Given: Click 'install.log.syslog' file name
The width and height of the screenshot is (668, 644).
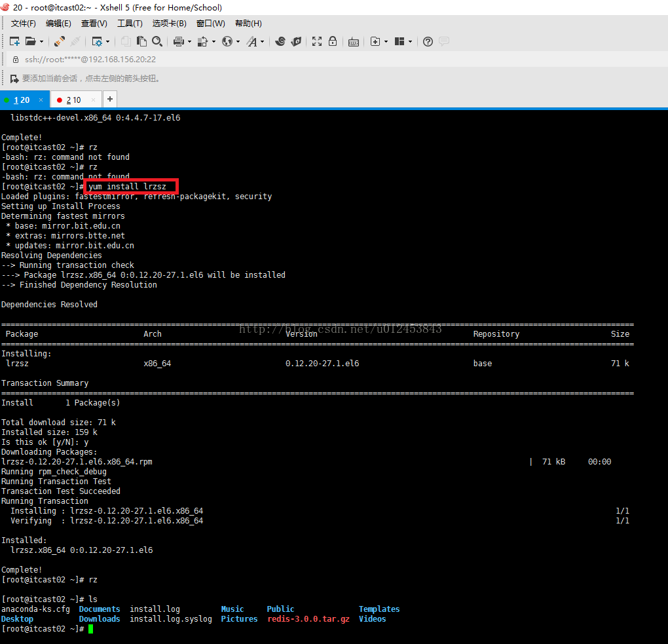Looking at the screenshot, I should tap(171, 619).
